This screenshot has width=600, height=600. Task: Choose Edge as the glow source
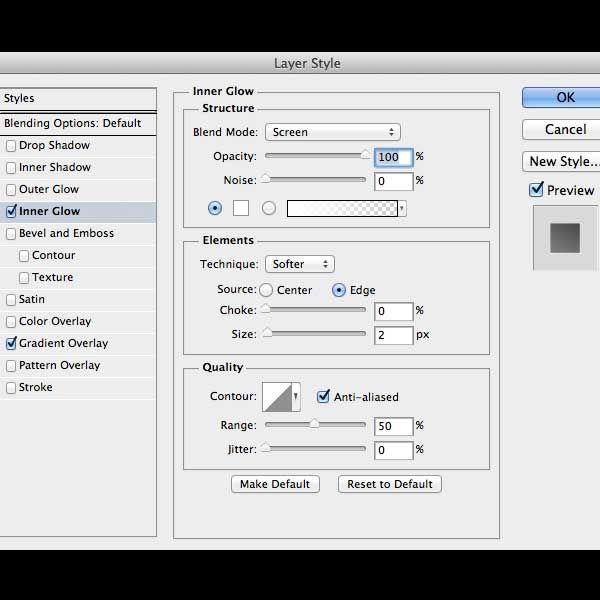click(339, 290)
